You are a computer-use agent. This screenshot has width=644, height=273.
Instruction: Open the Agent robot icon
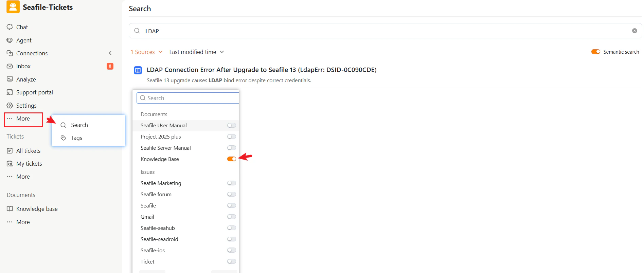pos(10,40)
